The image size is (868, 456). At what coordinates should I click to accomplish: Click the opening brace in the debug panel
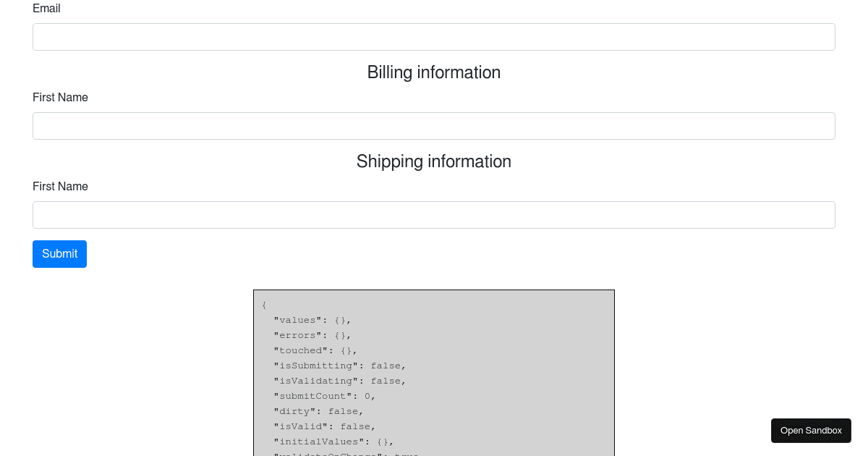click(265, 305)
